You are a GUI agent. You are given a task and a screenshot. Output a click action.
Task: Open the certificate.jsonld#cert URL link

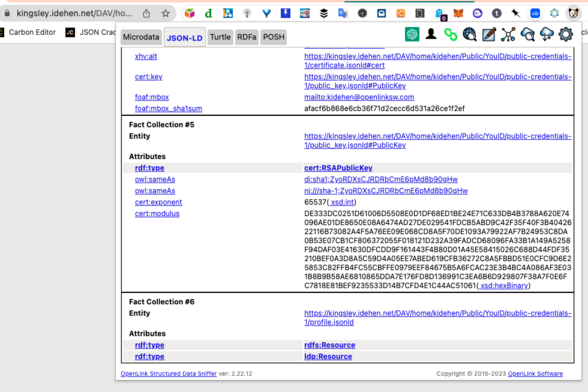pyautogui.click(x=438, y=61)
